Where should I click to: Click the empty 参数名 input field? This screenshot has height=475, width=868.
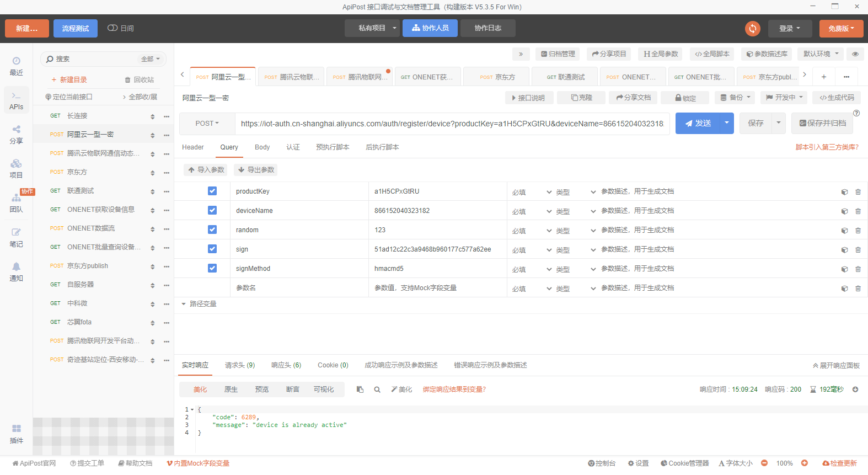[x=299, y=288]
